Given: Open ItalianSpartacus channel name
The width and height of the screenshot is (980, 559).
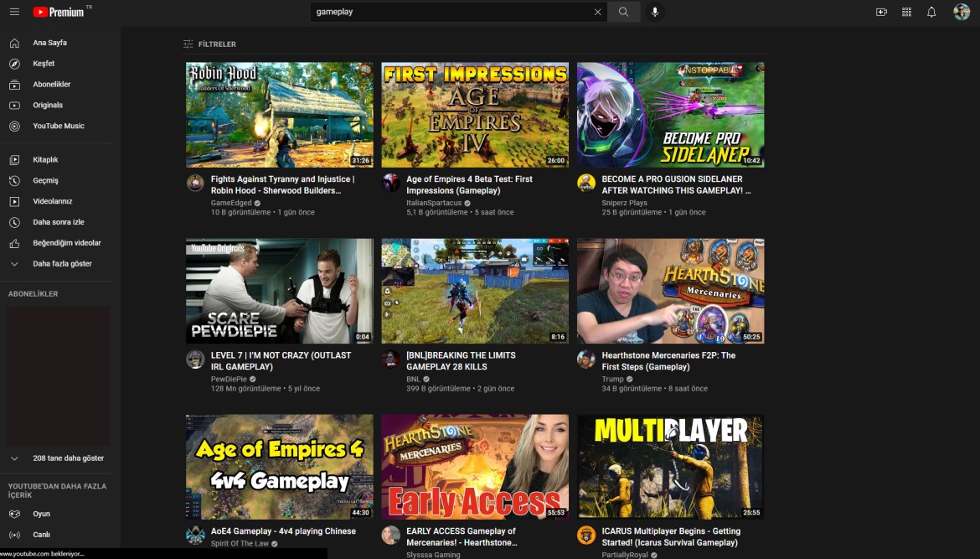Looking at the screenshot, I should click(434, 203).
